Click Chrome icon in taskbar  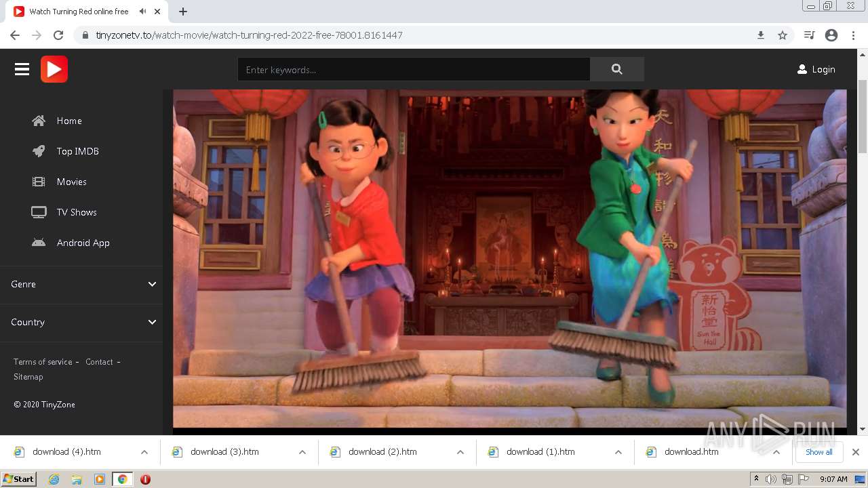122,479
